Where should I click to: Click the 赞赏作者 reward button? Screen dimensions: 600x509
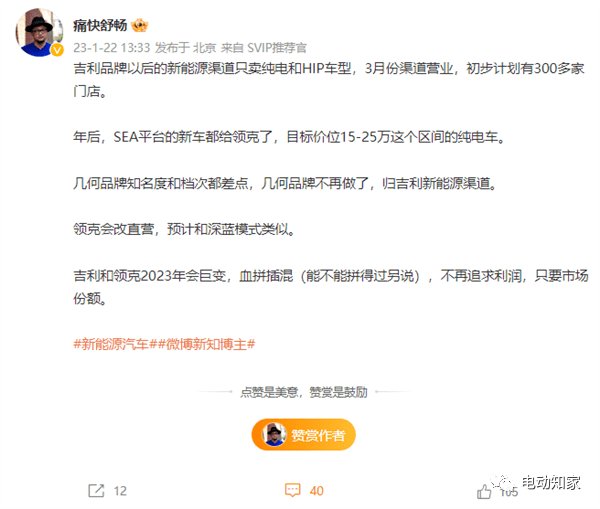pyautogui.click(x=303, y=435)
